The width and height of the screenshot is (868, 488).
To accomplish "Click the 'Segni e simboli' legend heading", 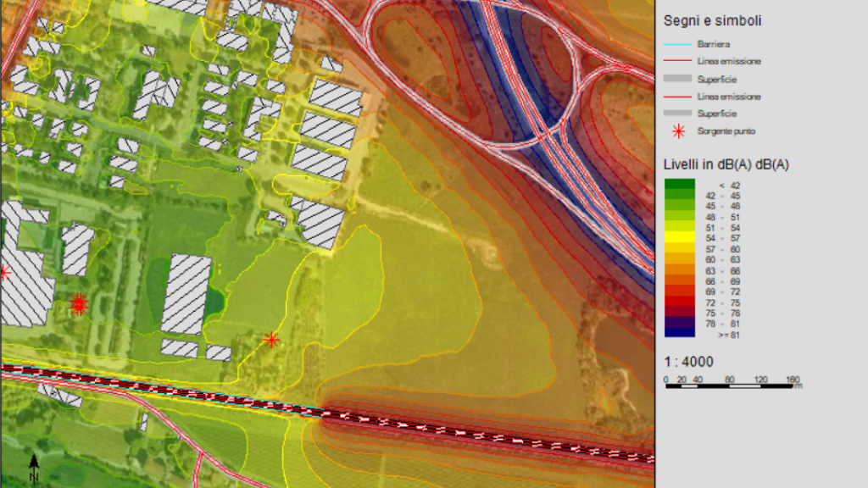I will [712, 20].
